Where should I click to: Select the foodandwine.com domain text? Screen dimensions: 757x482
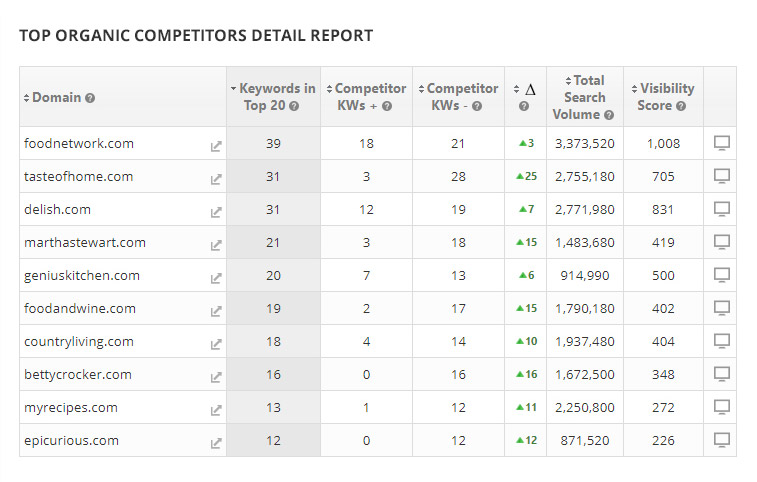[x=80, y=309]
